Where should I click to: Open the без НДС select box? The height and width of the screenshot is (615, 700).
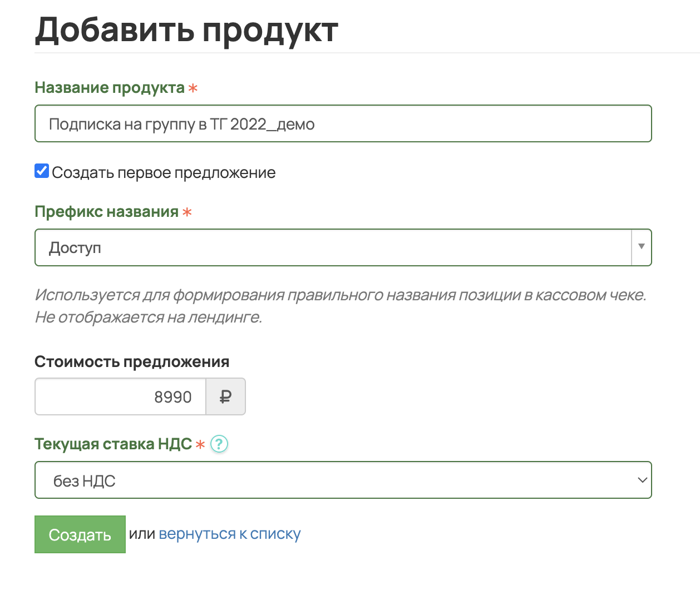coord(334,480)
